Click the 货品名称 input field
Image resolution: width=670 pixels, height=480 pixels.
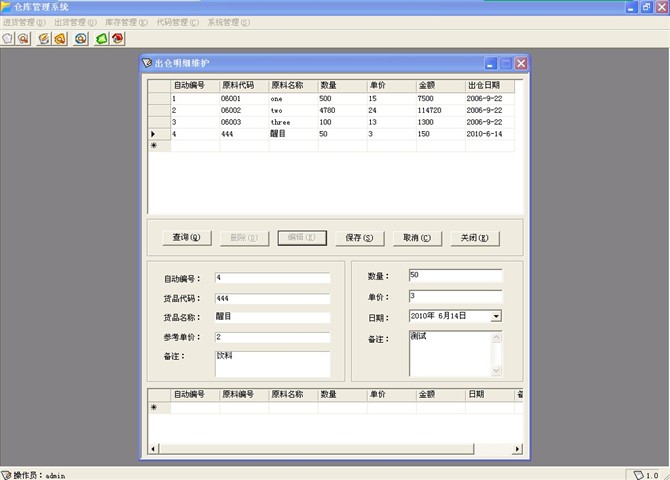tap(273, 317)
